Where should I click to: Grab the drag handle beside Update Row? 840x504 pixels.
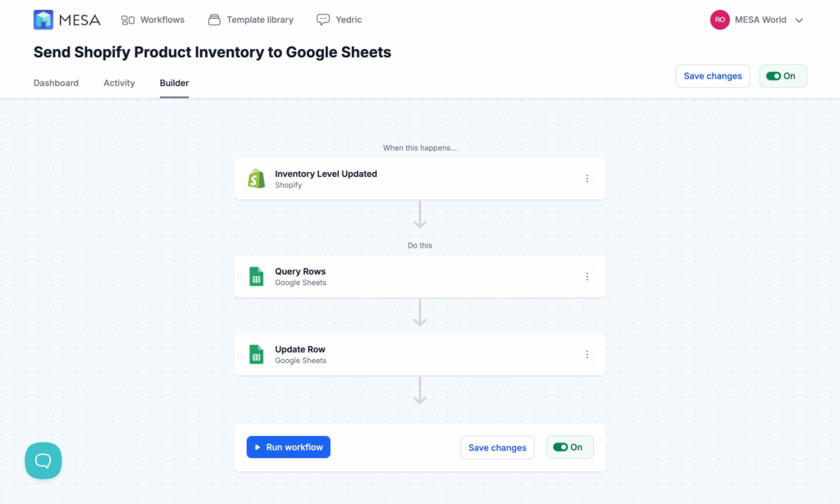[240, 354]
